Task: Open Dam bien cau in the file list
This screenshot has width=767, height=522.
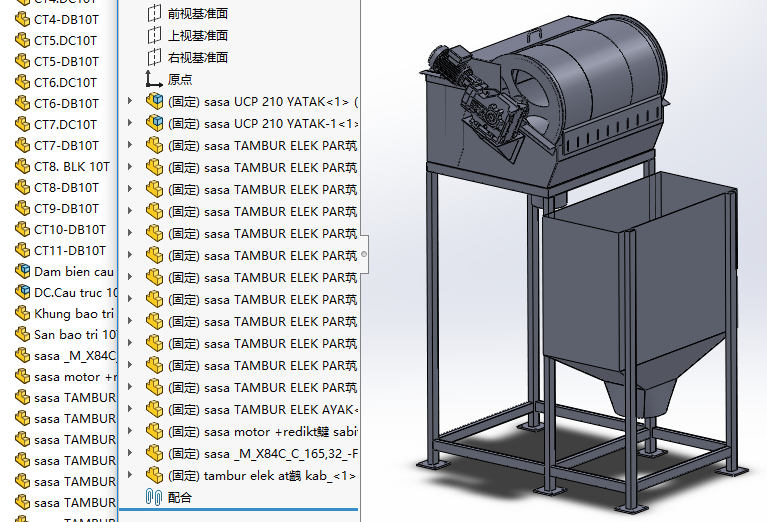Action: click(74, 272)
